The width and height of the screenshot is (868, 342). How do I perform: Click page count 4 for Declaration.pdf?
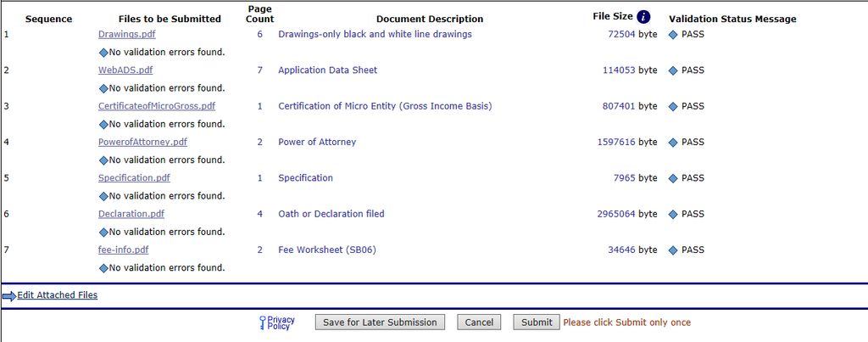click(x=259, y=214)
